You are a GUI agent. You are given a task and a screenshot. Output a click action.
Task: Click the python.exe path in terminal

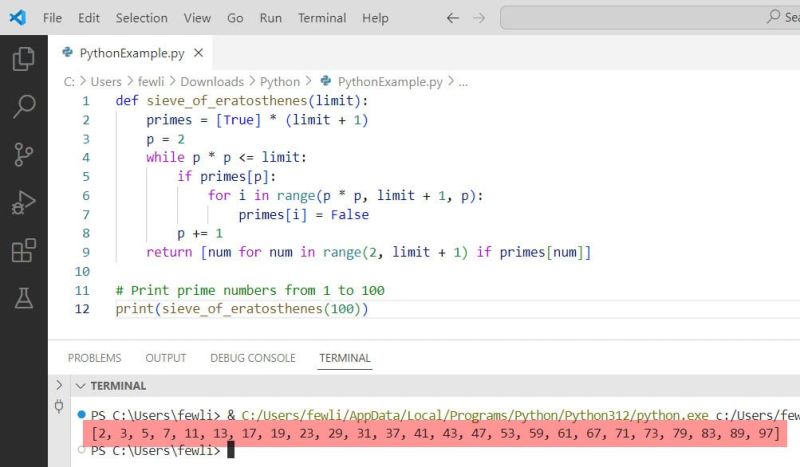(474, 415)
